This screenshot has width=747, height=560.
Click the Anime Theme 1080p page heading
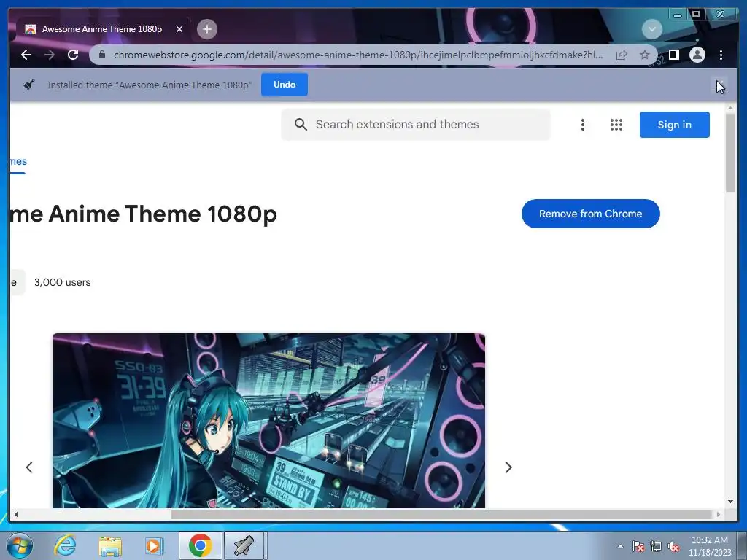(144, 214)
